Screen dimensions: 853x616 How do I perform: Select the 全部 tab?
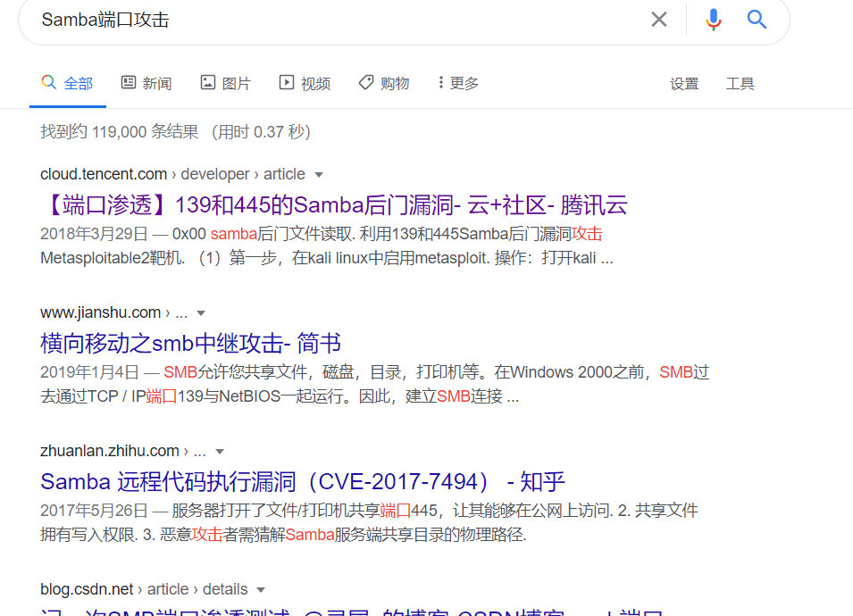(68, 83)
